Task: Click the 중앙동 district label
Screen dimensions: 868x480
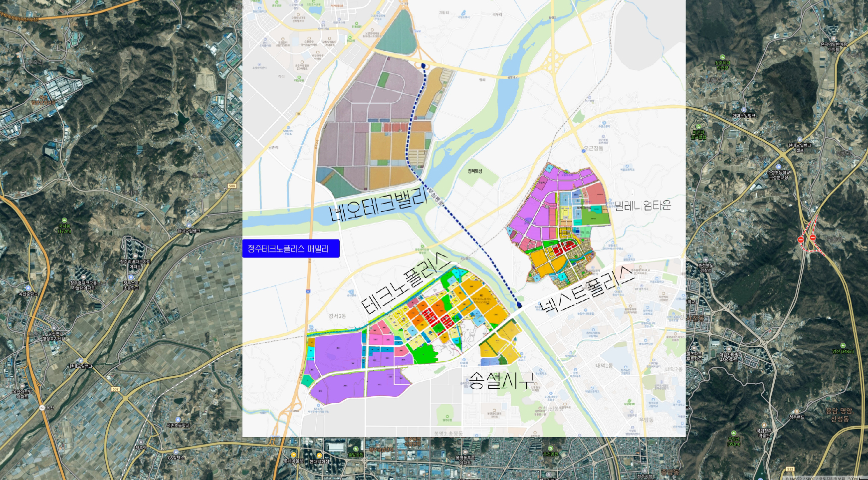Action: [x=670, y=472]
